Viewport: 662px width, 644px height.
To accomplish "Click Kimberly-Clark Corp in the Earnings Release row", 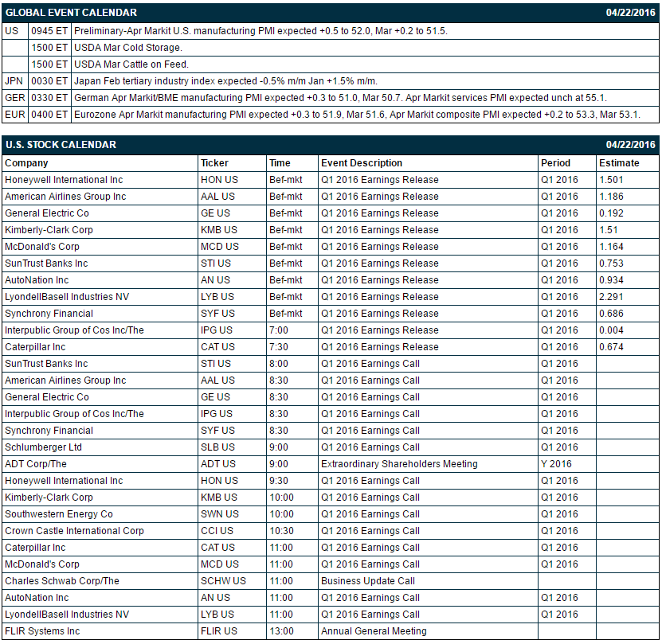I will [49, 230].
